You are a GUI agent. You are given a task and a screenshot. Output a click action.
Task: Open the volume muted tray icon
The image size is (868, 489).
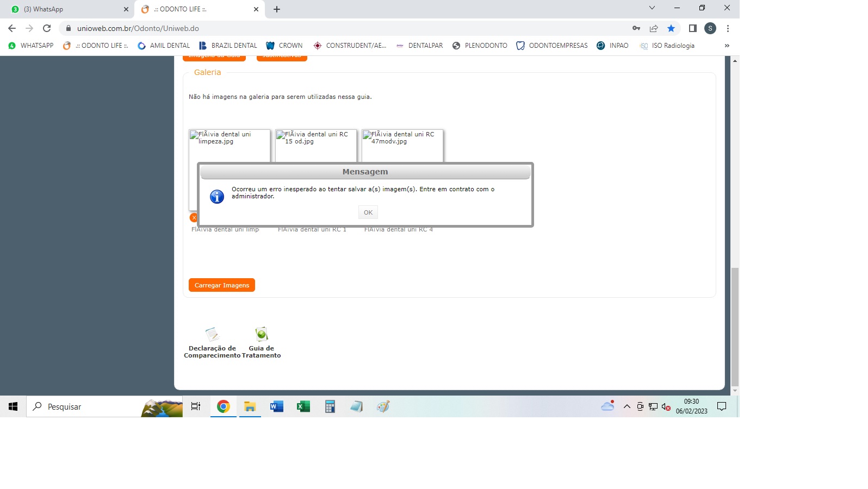[666, 406]
